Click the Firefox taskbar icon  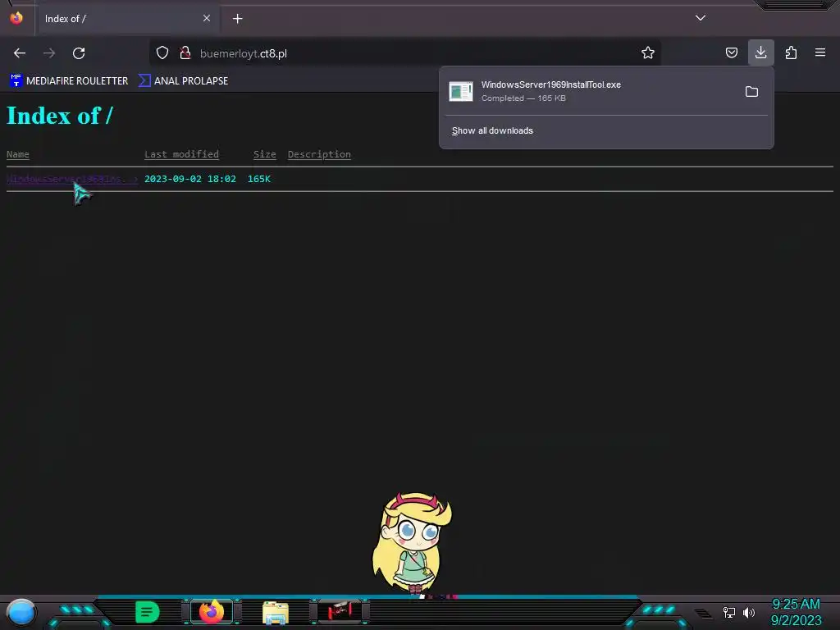tap(212, 612)
